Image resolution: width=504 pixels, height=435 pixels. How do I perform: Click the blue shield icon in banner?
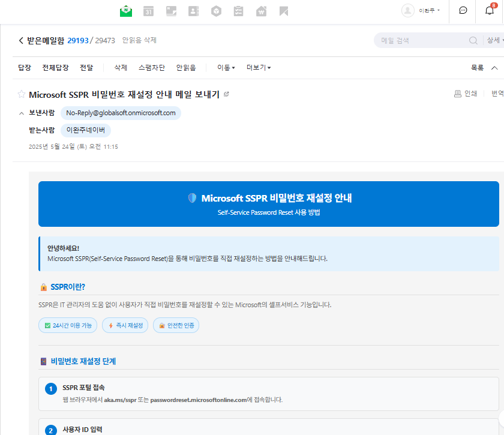click(192, 198)
